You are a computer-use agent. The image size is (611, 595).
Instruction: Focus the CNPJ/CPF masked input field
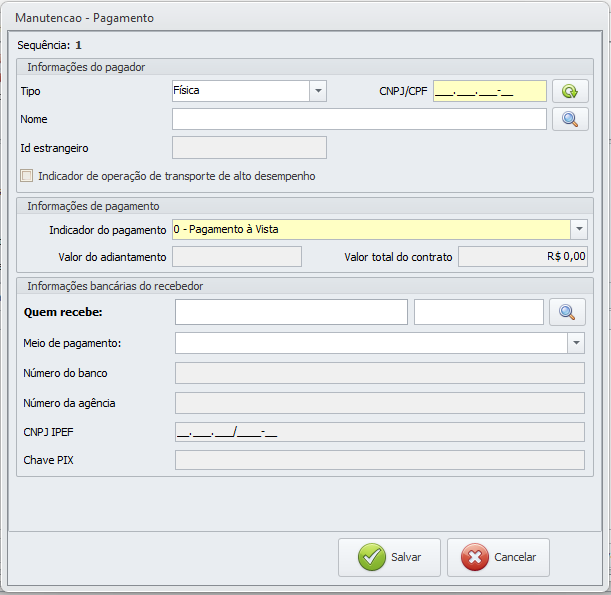coord(489,91)
